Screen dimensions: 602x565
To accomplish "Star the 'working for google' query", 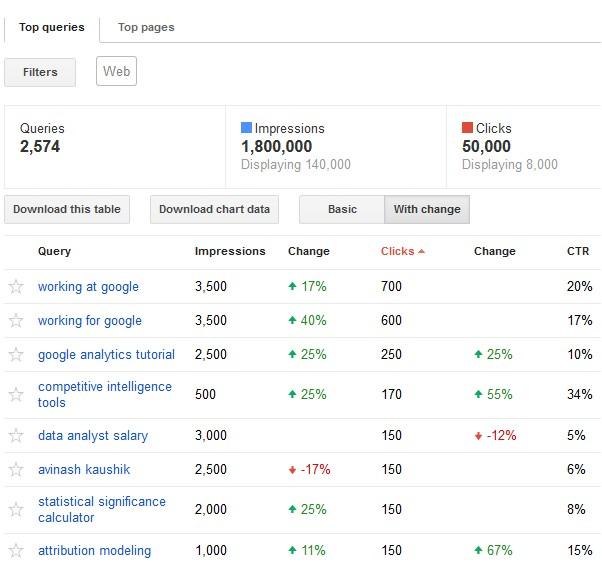I will [x=16, y=321].
